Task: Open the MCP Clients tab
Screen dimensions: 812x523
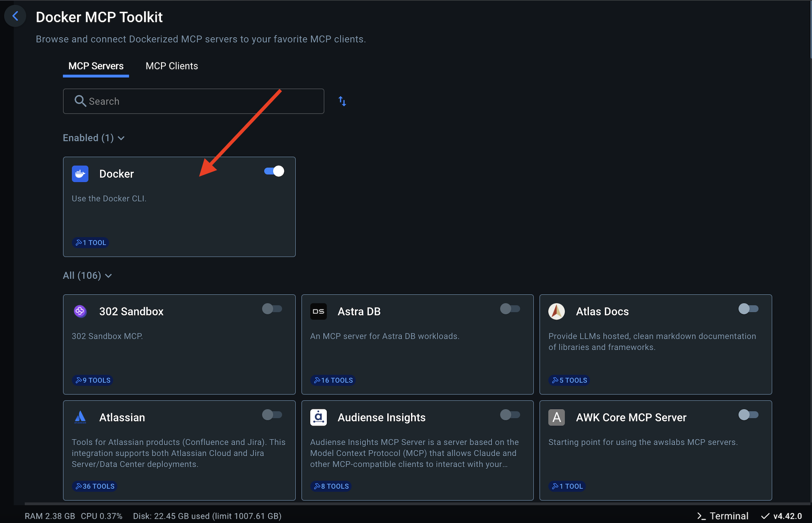Action: (x=172, y=66)
